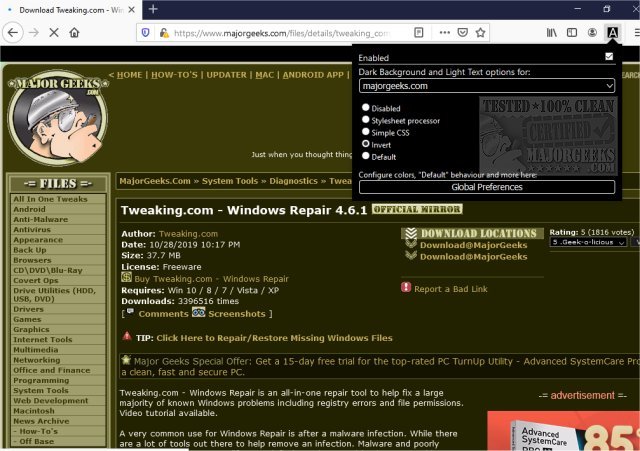Image resolution: width=640 pixels, height=451 pixels.
Task: View site connection padlock info
Action: [164, 33]
